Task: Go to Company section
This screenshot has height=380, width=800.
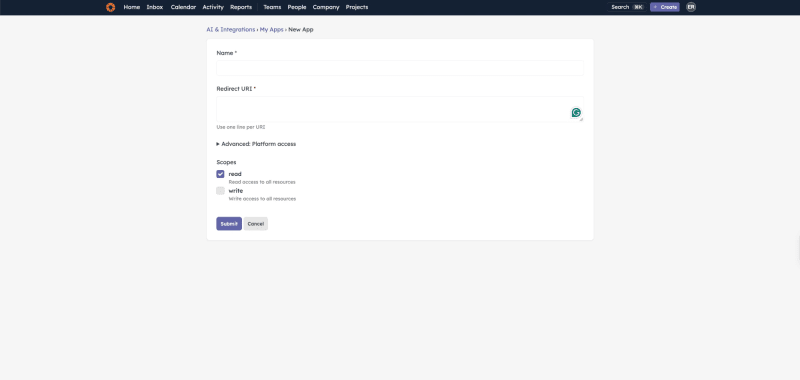Action: pyautogui.click(x=326, y=7)
